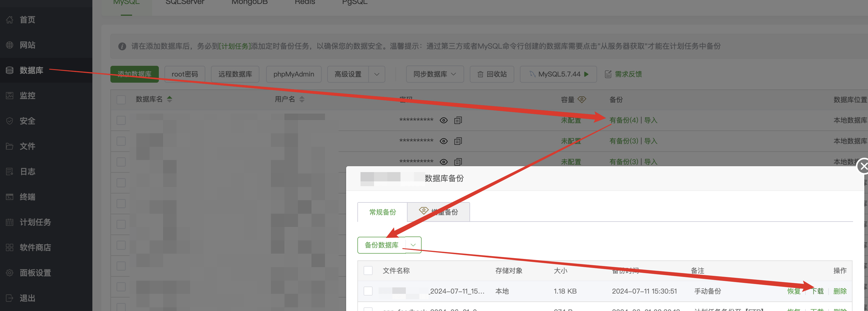Sort by 数据库名 column arrows

coord(170,99)
